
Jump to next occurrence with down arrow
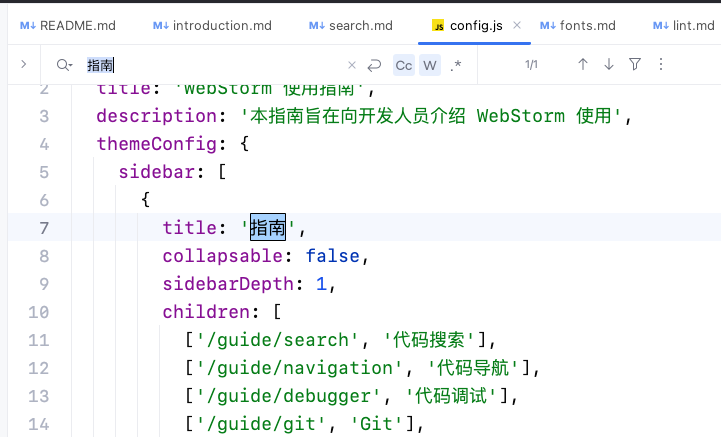609,65
